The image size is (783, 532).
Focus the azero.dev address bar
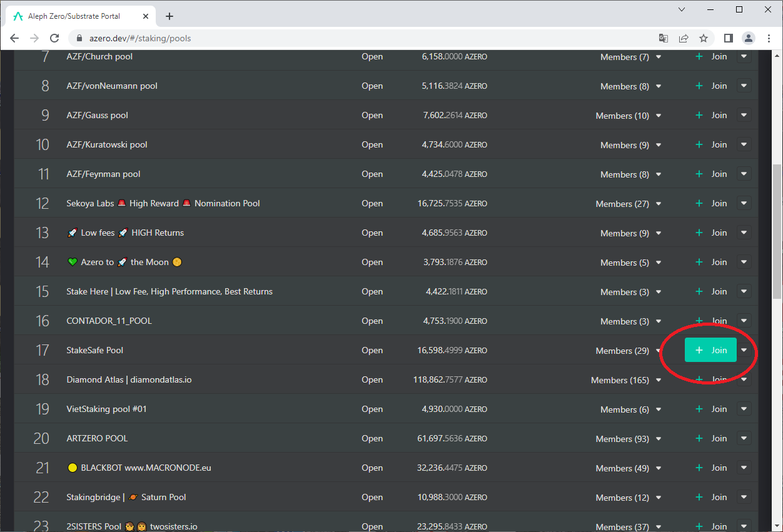pos(363,38)
